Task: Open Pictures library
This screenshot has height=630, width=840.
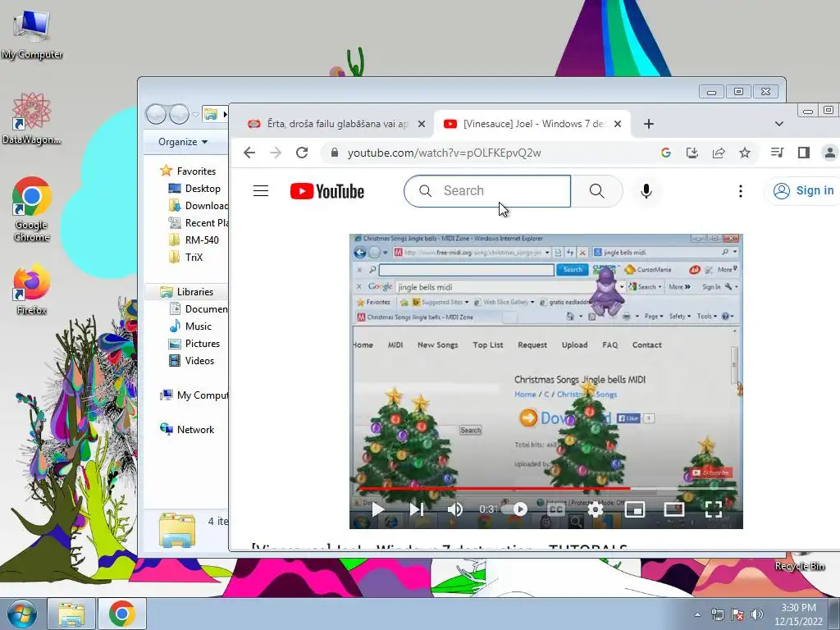Action: click(x=194, y=344)
